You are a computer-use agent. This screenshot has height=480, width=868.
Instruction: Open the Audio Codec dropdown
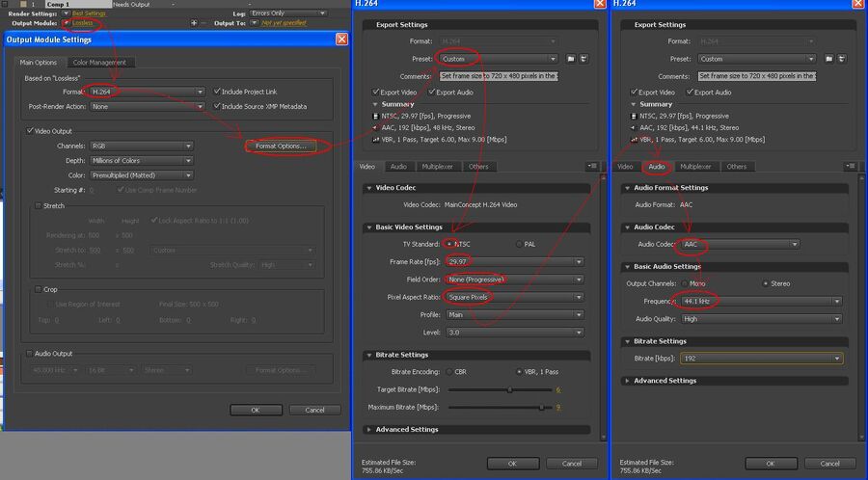click(741, 244)
